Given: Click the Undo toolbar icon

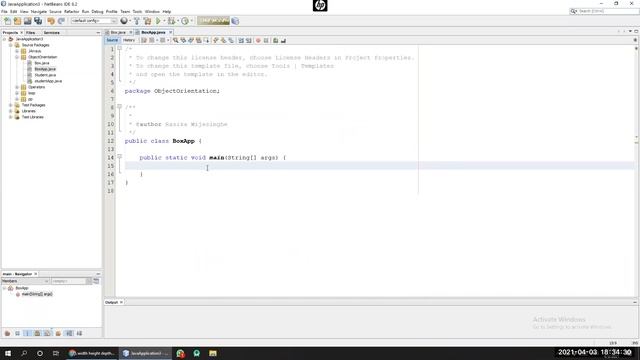Looking at the screenshot, I should coord(51,21).
